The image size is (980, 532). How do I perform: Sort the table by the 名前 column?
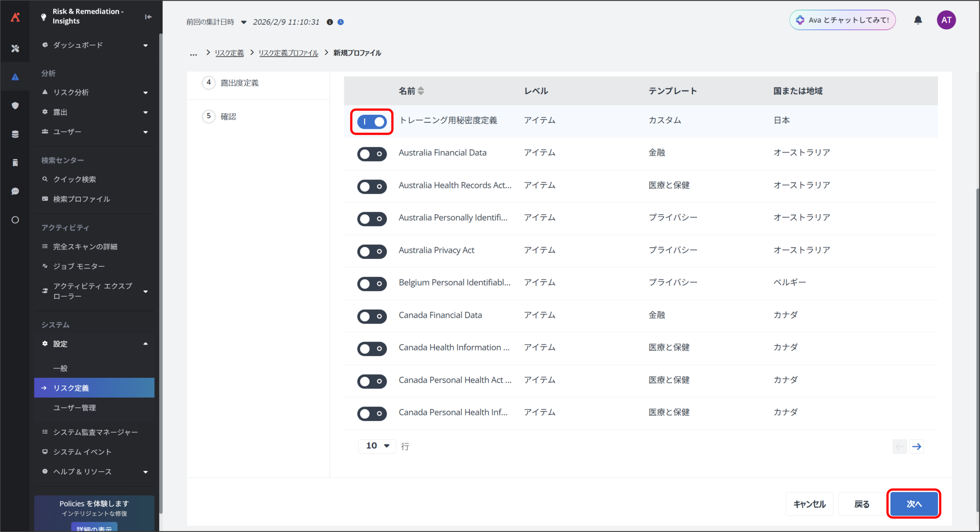click(x=421, y=91)
